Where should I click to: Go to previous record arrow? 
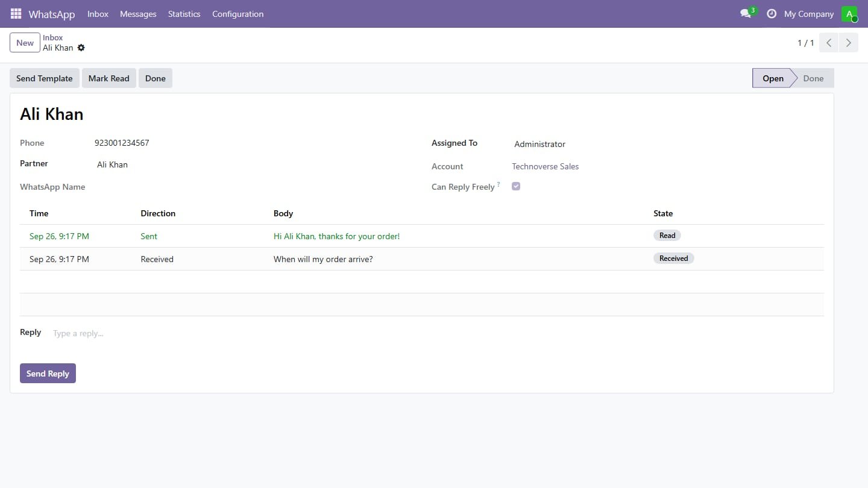pyautogui.click(x=829, y=43)
